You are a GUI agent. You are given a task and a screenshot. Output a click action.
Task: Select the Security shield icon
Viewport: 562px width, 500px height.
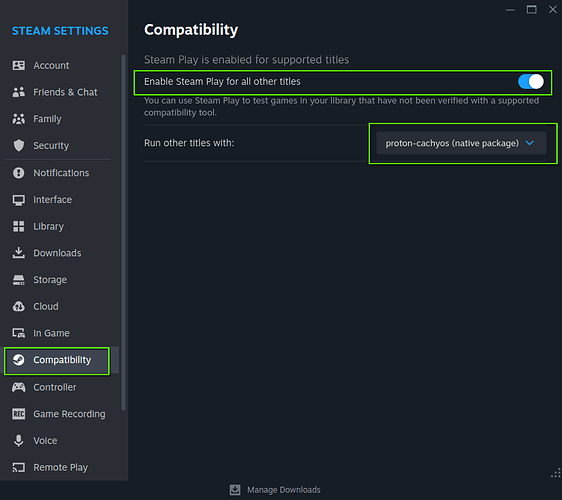click(x=19, y=146)
